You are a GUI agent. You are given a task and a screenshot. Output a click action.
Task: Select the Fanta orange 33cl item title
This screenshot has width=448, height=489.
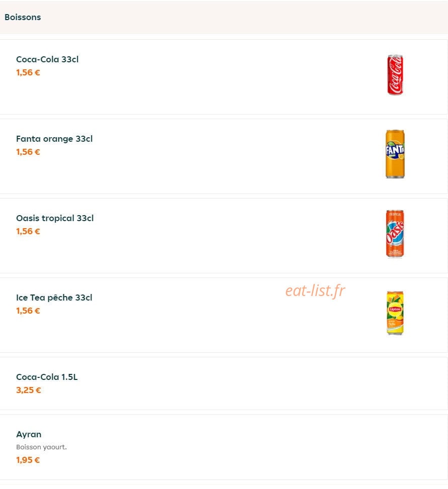coord(54,139)
